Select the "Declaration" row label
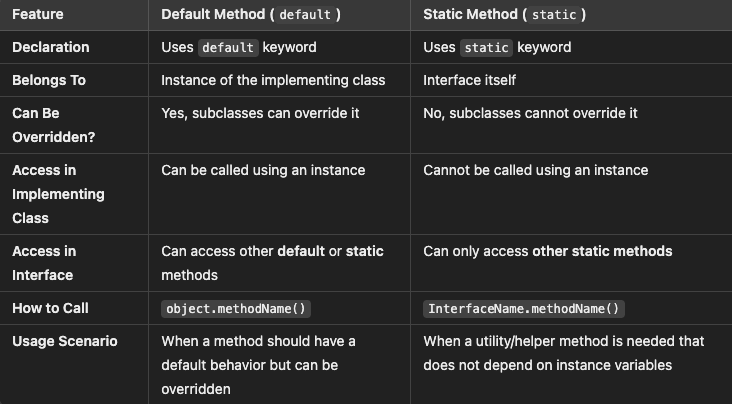Screen dimensions: 732x404 [x=50, y=47]
